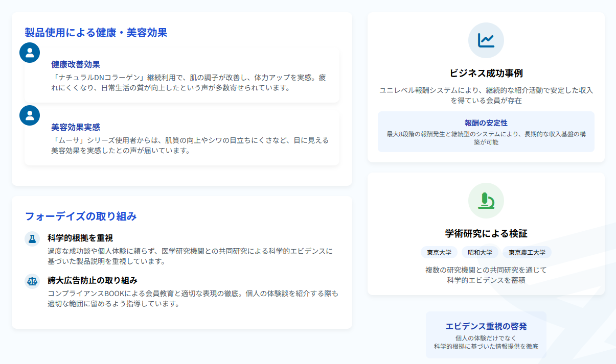
Task: Click the 学術研究による検証 heading
Action: 486,233
